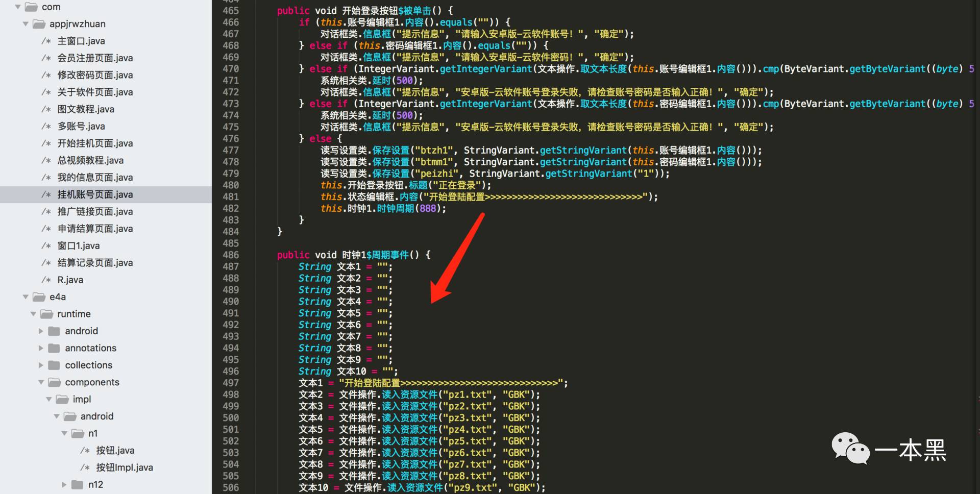
Task: Click line number 486 in the editor gutter
Action: click(x=231, y=255)
